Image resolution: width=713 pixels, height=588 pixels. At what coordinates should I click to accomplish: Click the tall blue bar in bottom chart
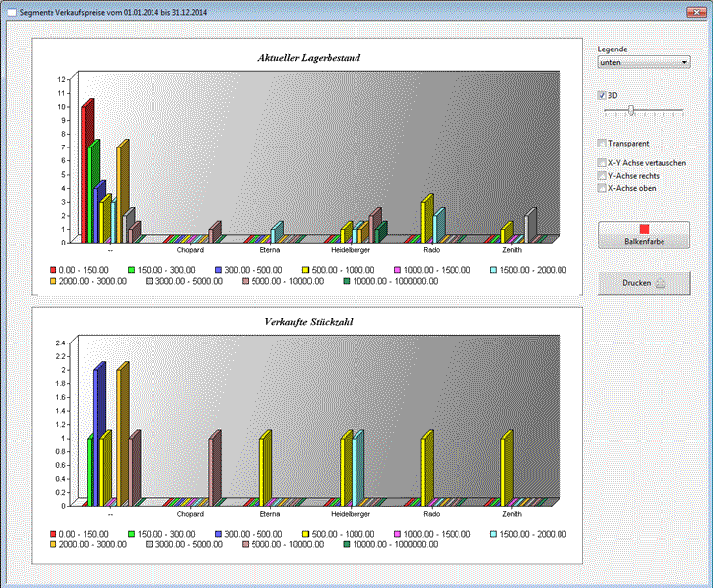coord(99,434)
